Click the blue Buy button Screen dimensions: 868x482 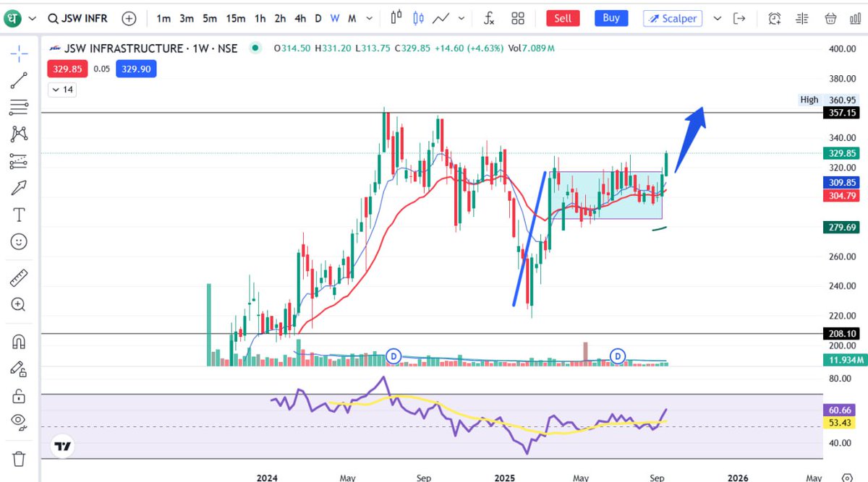[x=611, y=18]
